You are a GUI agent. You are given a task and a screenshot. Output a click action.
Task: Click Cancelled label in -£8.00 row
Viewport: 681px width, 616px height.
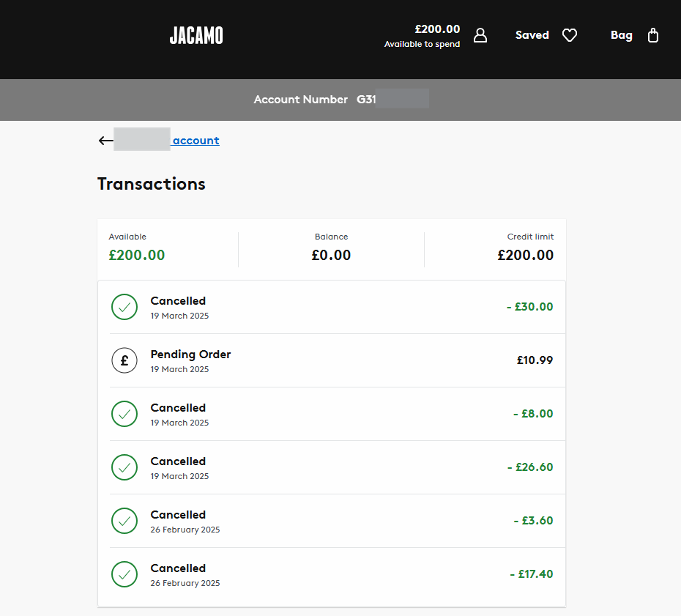click(178, 408)
